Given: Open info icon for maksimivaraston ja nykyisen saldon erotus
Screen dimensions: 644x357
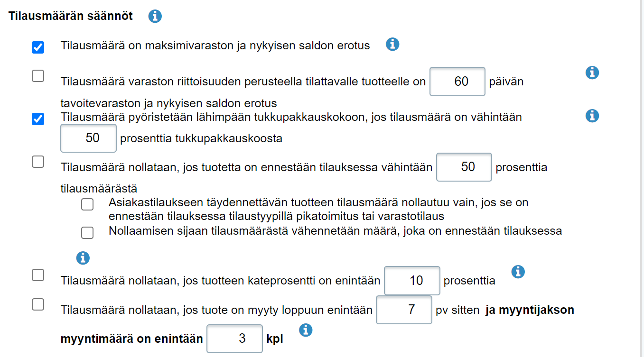Looking at the screenshot, I should (392, 45).
